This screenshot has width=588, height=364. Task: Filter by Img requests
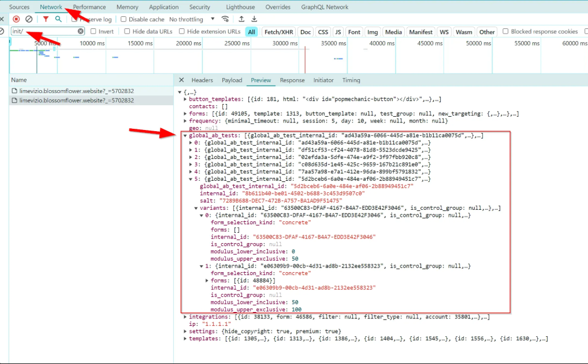(x=373, y=32)
